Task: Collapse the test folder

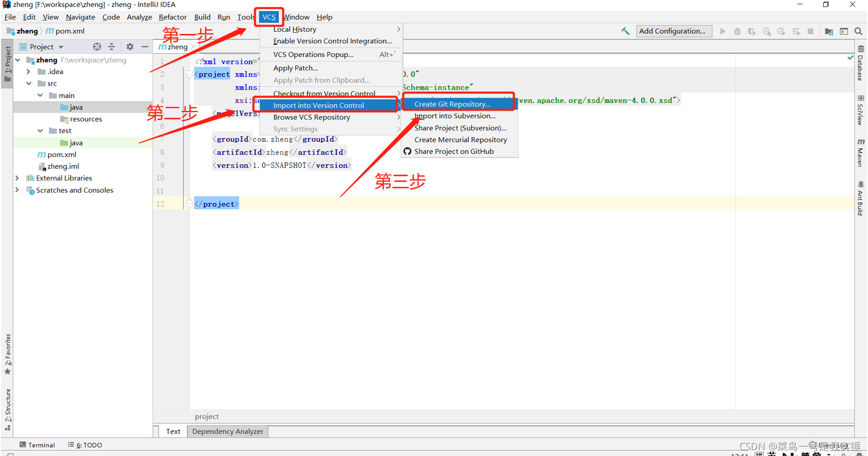Action: click(40, 130)
